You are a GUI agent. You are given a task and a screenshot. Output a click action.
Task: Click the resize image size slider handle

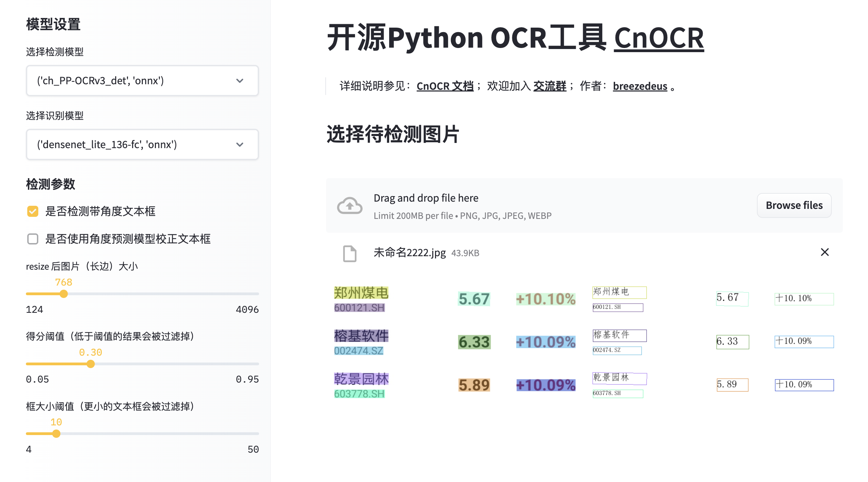tap(63, 294)
